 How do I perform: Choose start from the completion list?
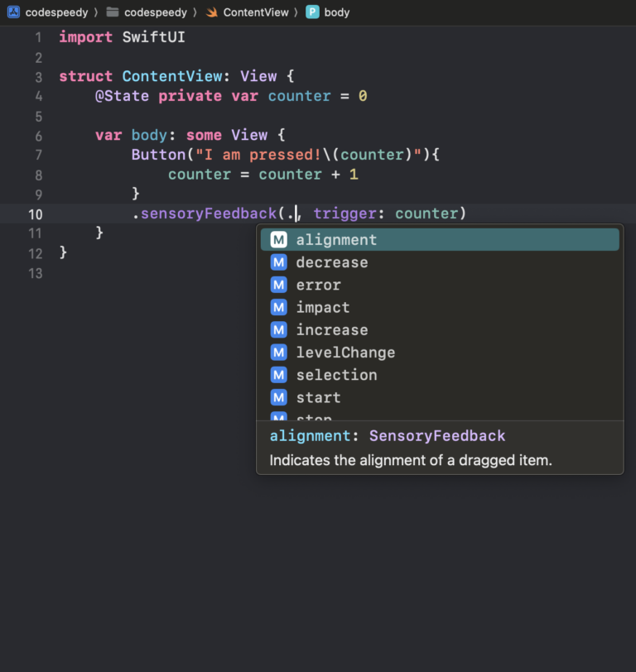[x=318, y=397]
